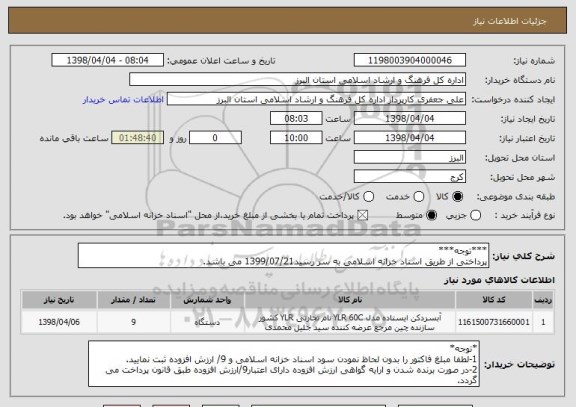Click the جزئیات اطلاعات نیاز header bar

(288, 21)
